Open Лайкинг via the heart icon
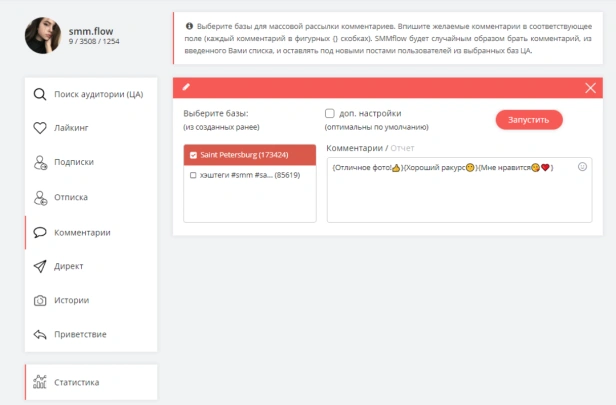This screenshot has height=405, width=616. coord(40,128)
